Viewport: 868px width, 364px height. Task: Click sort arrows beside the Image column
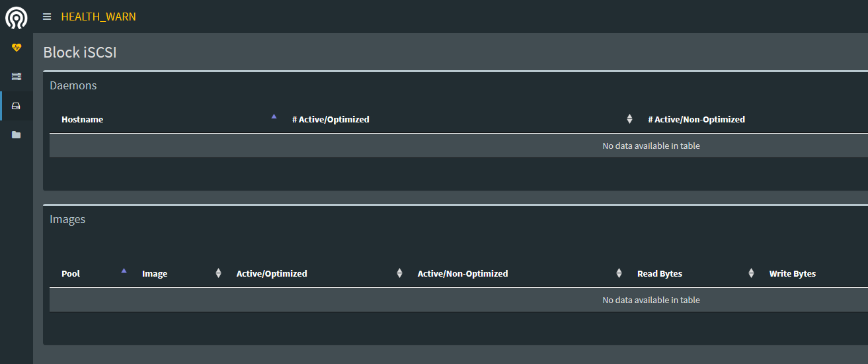coord(218,273)
